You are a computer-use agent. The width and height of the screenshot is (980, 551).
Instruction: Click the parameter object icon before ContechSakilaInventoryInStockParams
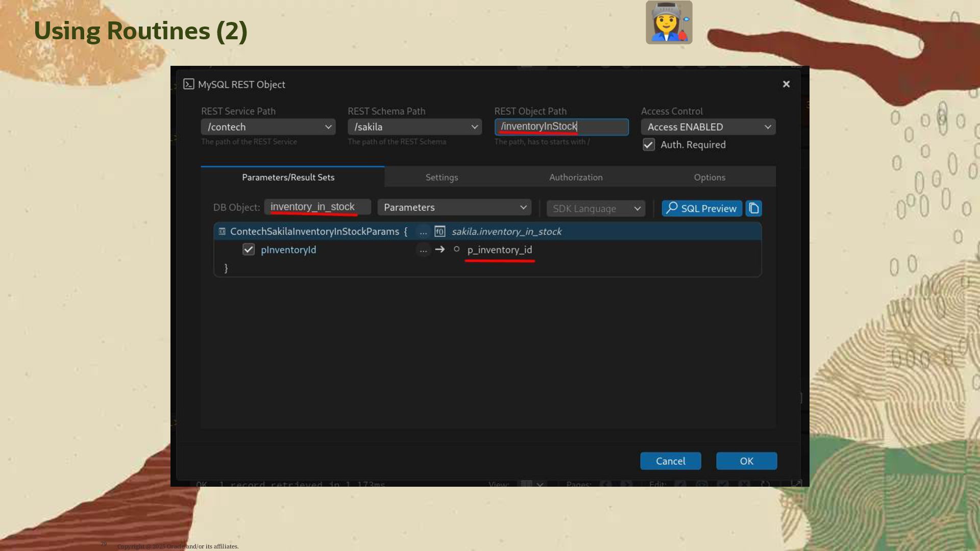(x=222, y=232)
